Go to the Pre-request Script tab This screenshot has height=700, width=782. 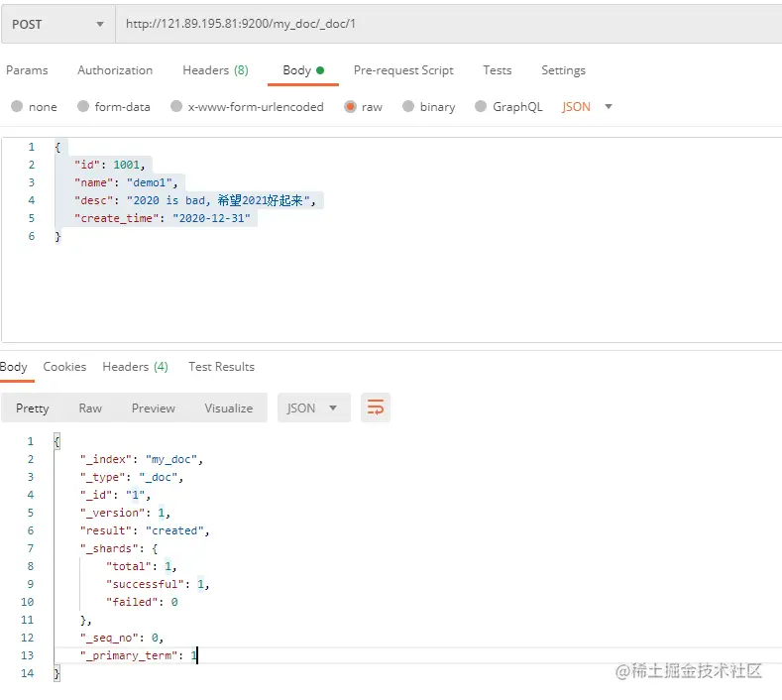[x=403, y=70]
